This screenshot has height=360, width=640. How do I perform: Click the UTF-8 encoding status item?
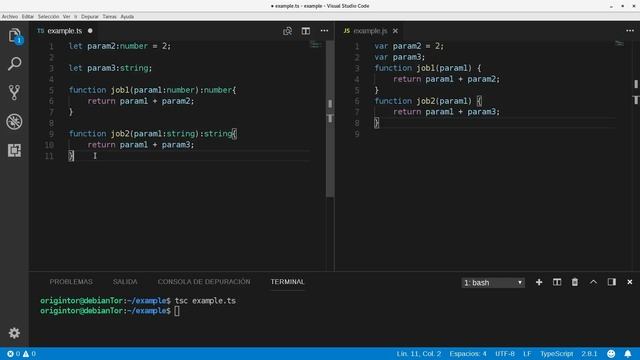coord(505,354)
